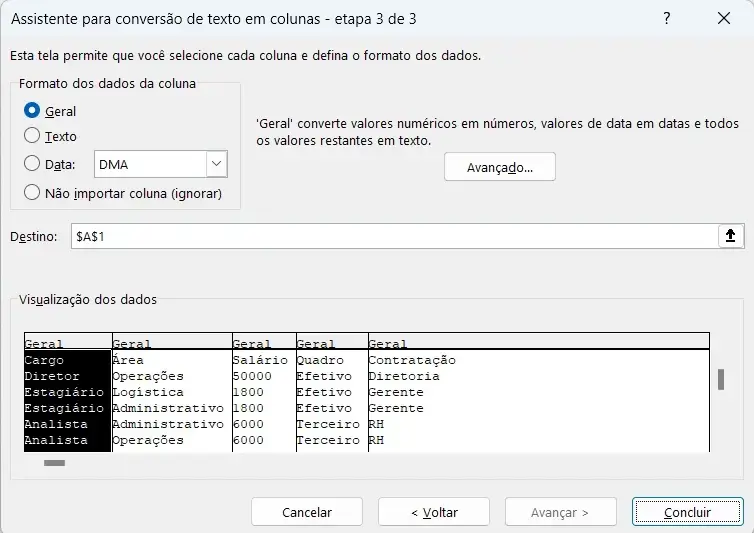Viewport: 754px width, 533px height.
Task: Click the collapse dialog arrow beside Destino
Action: 730,236
